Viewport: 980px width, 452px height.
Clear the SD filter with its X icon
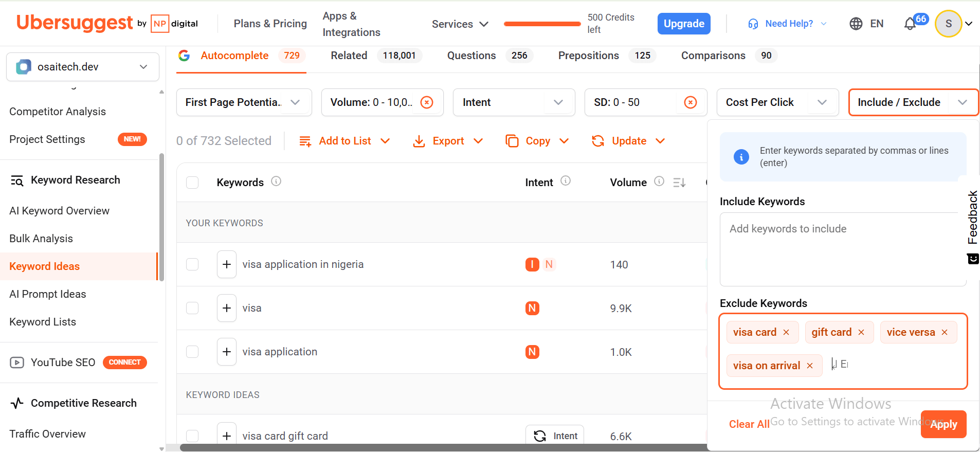(691, 102)
